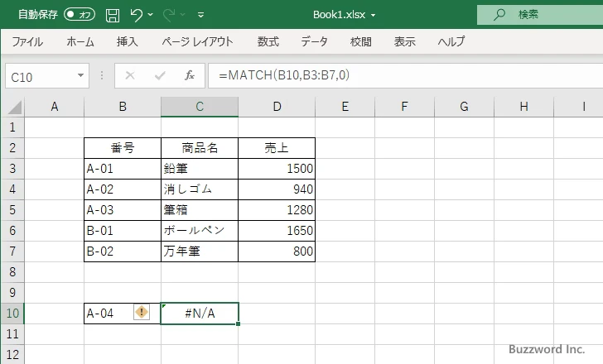Switch to the ホーム tab
603x364 pixels.
pos(80,41)
